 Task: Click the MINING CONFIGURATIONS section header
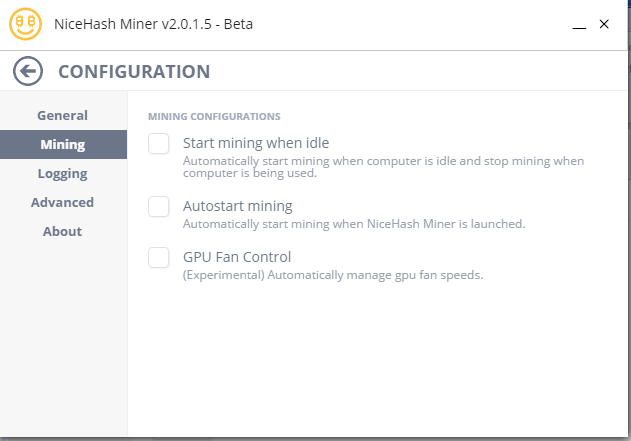(x=214, y=116)
